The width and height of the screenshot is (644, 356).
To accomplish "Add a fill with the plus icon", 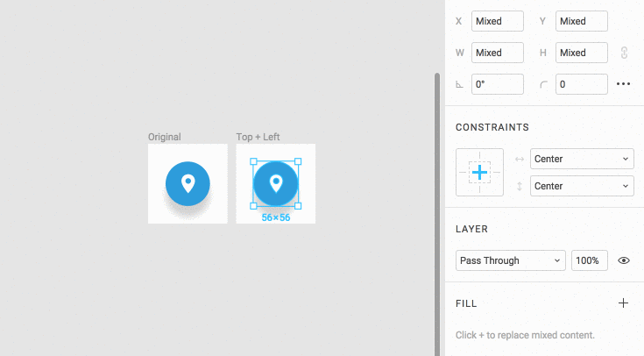I will pos(624,303).
